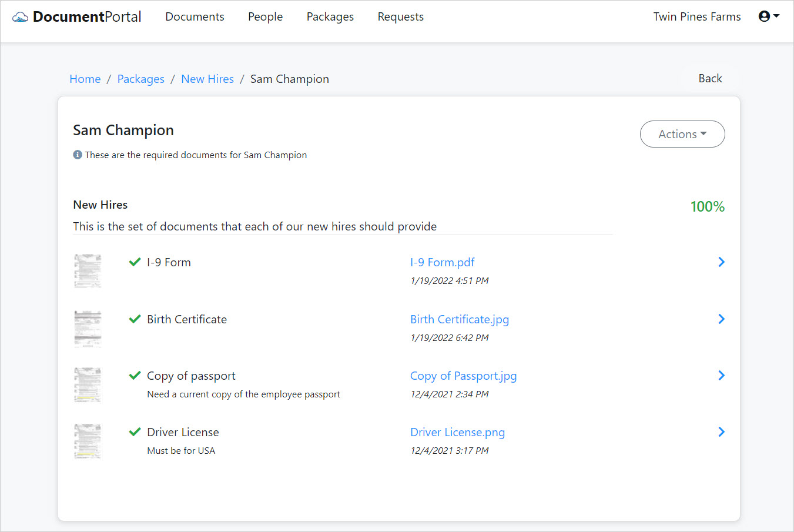
Task: Open the user account icon menu
Action: tap(764, 16)
